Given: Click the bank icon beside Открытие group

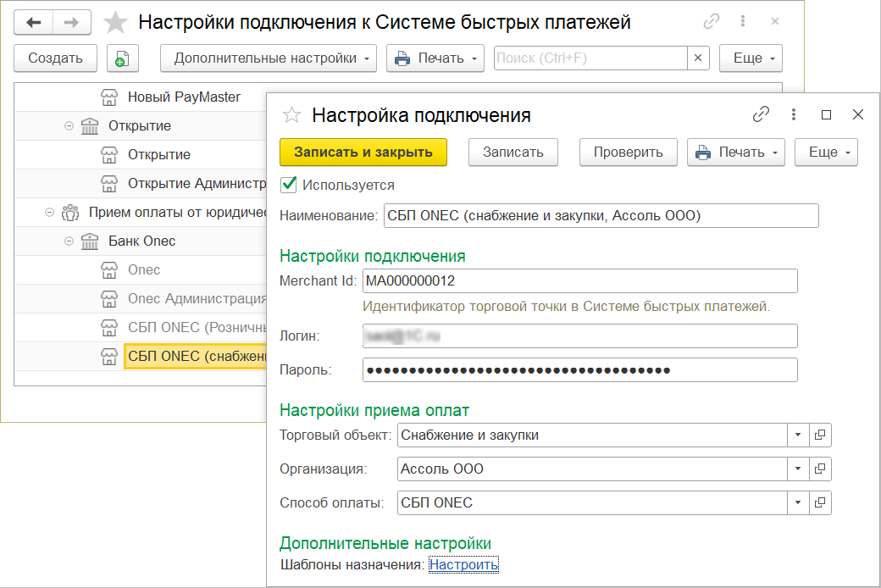Looking at the screenshot, I should coord(89,126).
